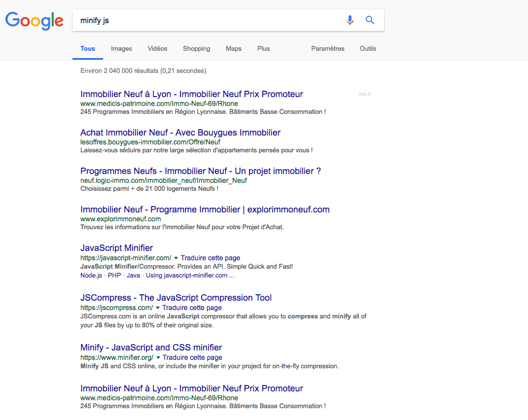Expand the Plus menu
This screenshot has width=528, height=420.
[x=263, y=48]
